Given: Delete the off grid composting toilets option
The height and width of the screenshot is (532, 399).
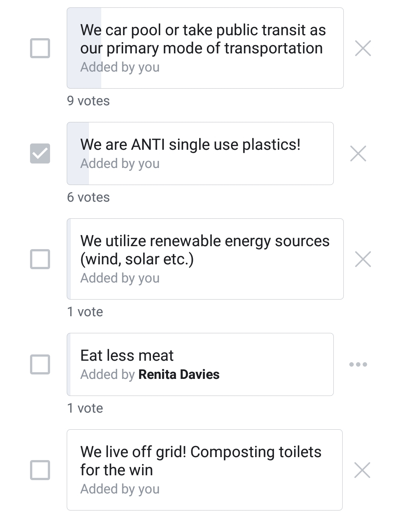Looking at the screenshot, I should tap(362, 470).
